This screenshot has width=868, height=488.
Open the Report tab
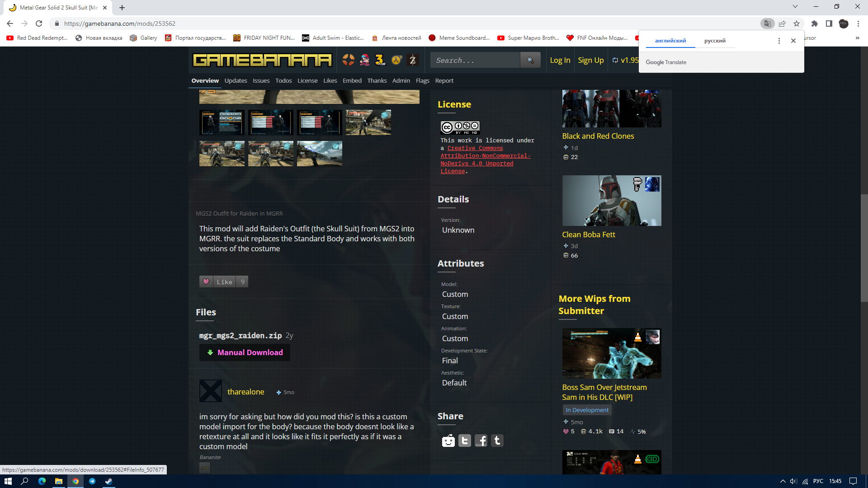444,80
